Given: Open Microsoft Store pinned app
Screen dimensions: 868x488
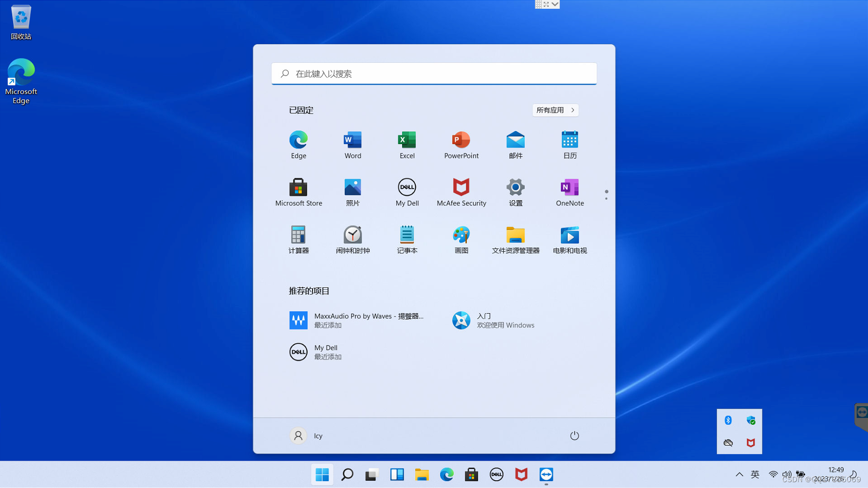Looking at the screenshot, I should pyautogui.click(x=298, y=192).
